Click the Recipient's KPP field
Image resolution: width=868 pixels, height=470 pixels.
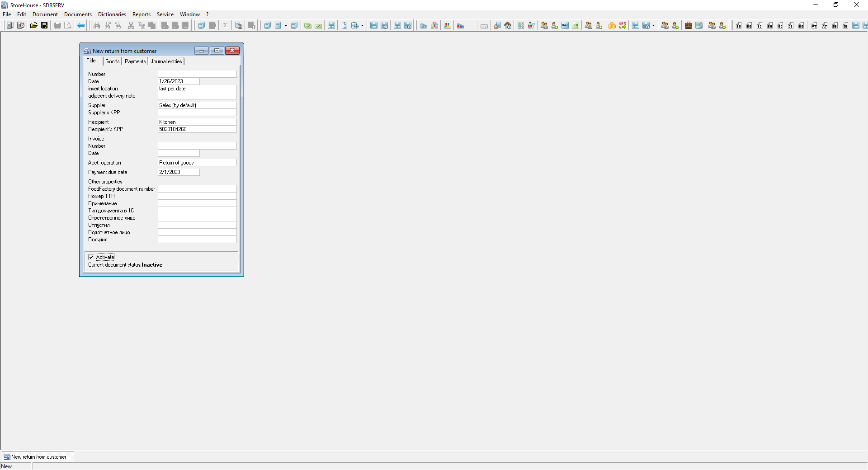click(x=197, y=129)
